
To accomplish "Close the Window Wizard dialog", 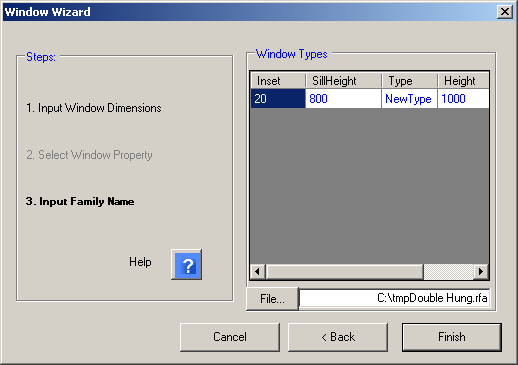I will pos(505,12).
